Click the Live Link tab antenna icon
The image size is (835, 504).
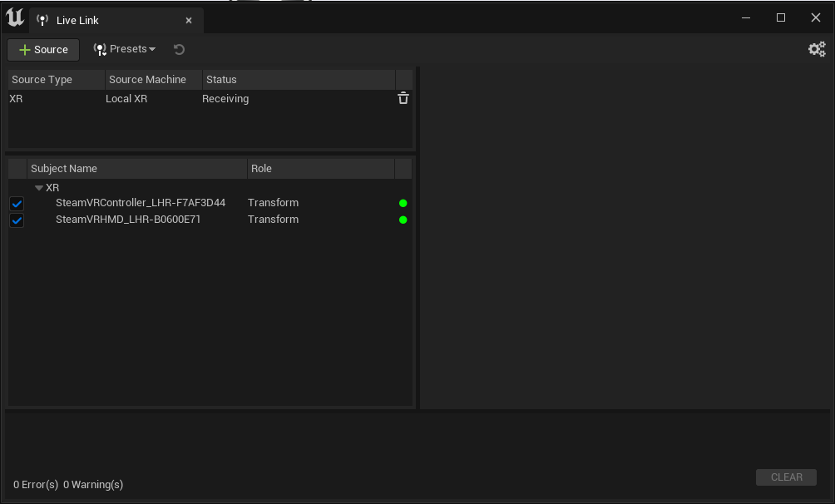coord(43,20)
